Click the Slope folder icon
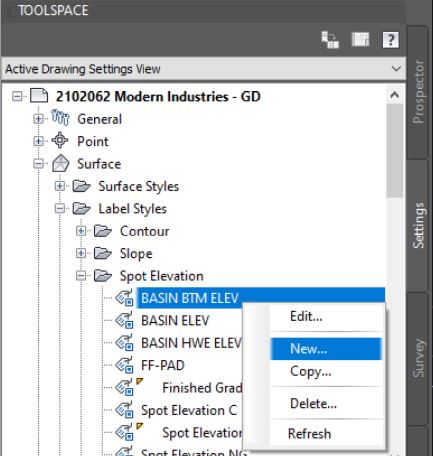The image size is (433, 456). coord(103,253)
